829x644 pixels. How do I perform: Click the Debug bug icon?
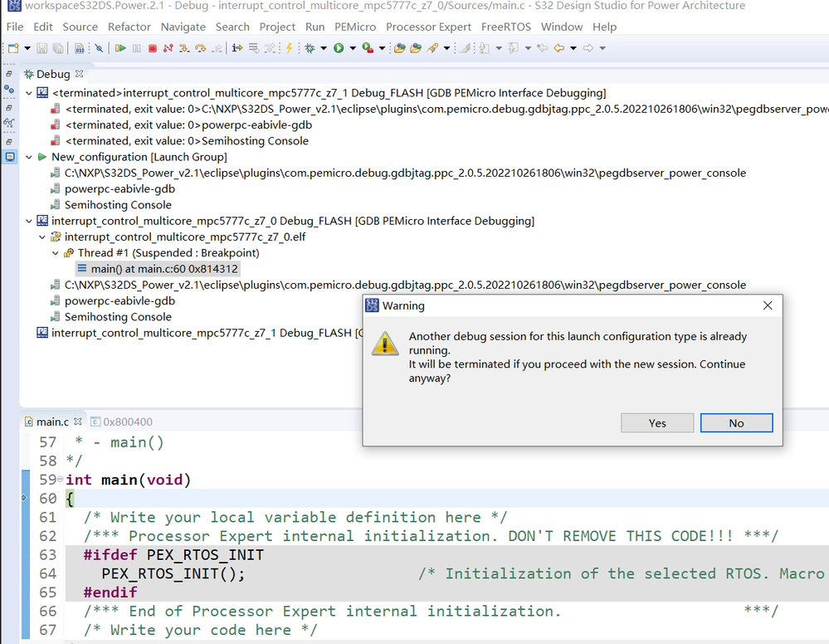(x=310, y=48)
